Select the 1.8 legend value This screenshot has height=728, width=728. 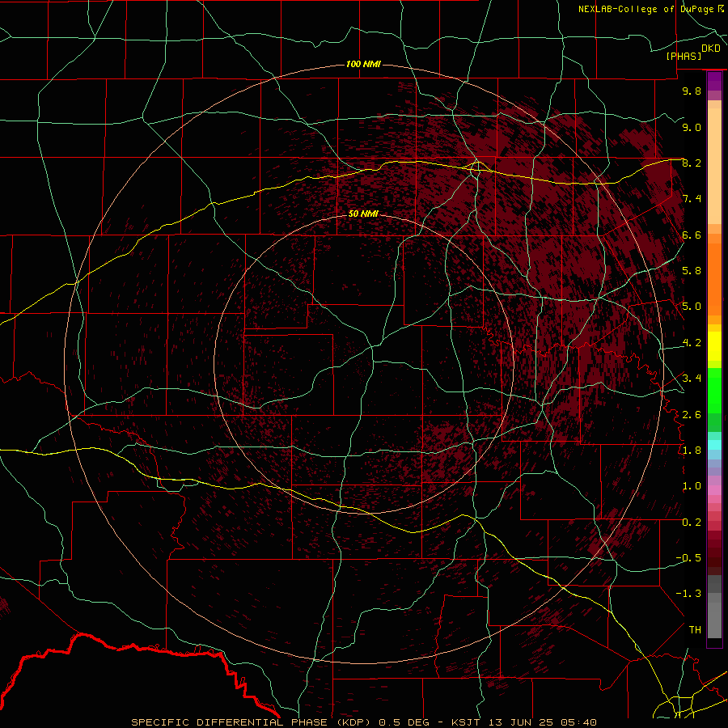[x=692, y=451]
